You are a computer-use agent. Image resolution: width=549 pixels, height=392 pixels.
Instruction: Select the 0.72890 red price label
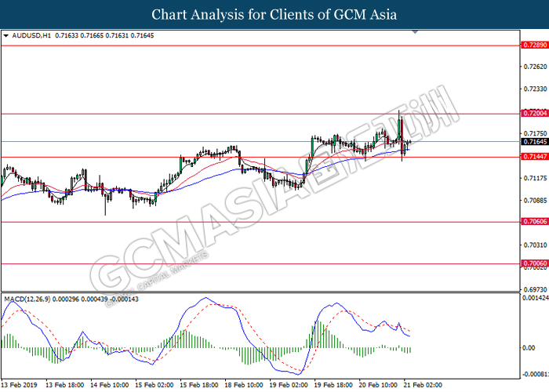click(534, 45)
